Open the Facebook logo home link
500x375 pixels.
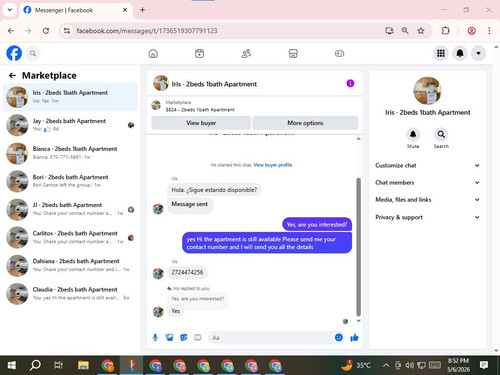click(x=14, y=53)
